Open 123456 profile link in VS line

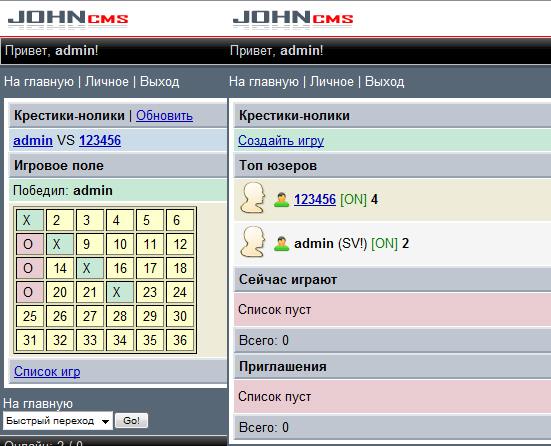[x=100, y=141]
